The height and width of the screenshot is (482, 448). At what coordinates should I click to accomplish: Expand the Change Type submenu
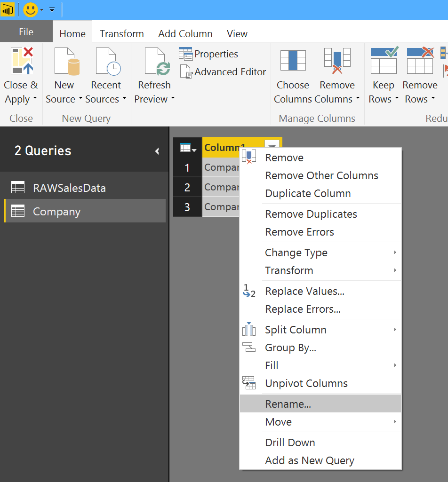[x=296, y=253]
